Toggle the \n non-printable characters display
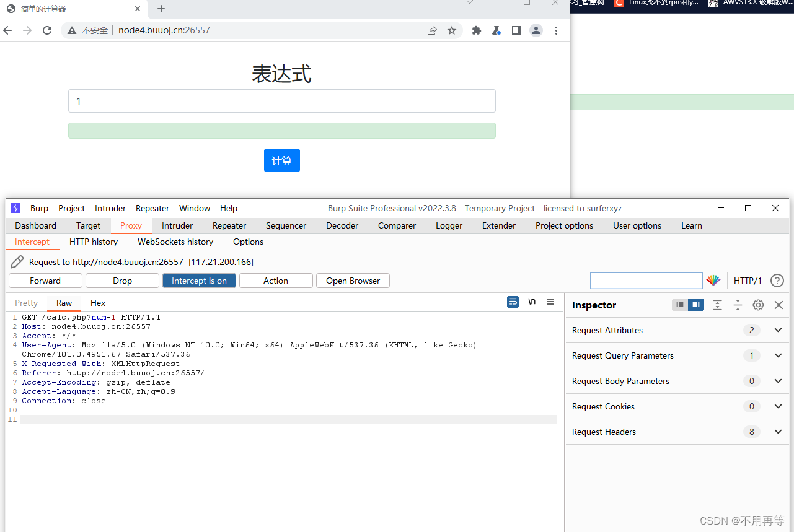This screenshot has height=532, width=794. coord(532,302)
